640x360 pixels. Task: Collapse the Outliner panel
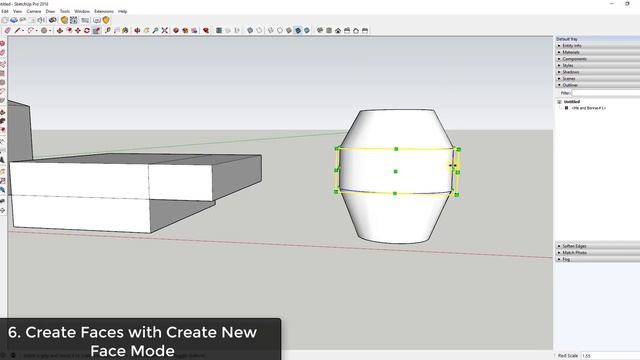click(598, 85)
